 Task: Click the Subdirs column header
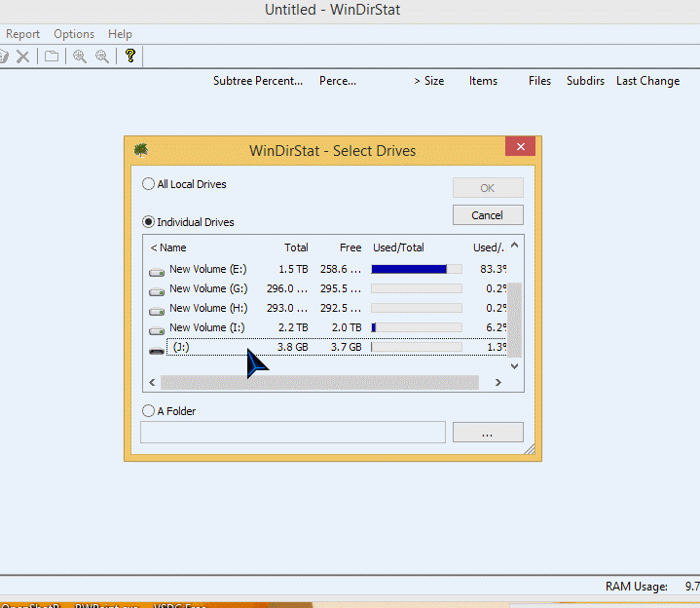(x=585, y=81)
